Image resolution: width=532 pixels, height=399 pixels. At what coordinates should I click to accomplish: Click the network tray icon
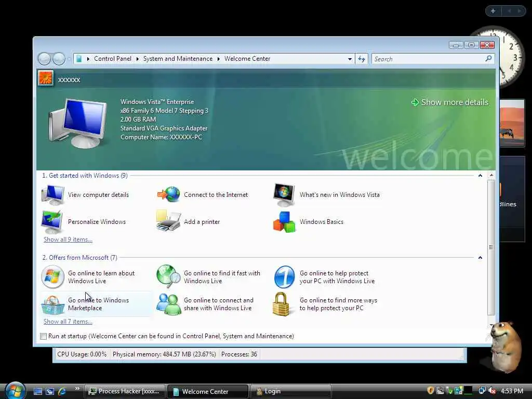(482, 391)
